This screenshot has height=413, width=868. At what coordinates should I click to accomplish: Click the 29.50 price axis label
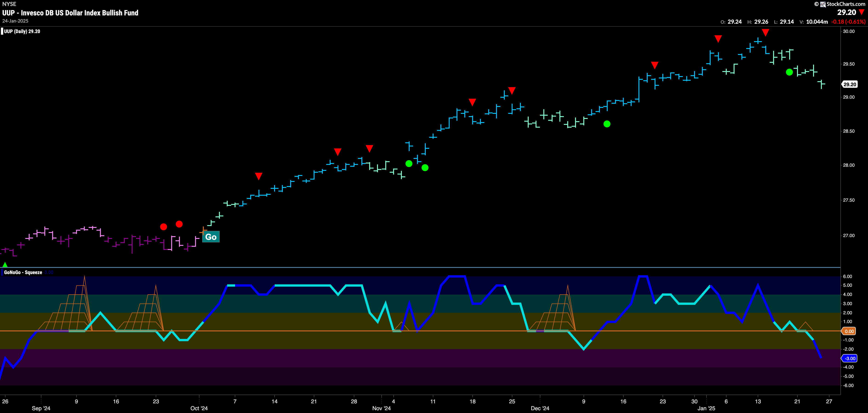pos(848,64)
